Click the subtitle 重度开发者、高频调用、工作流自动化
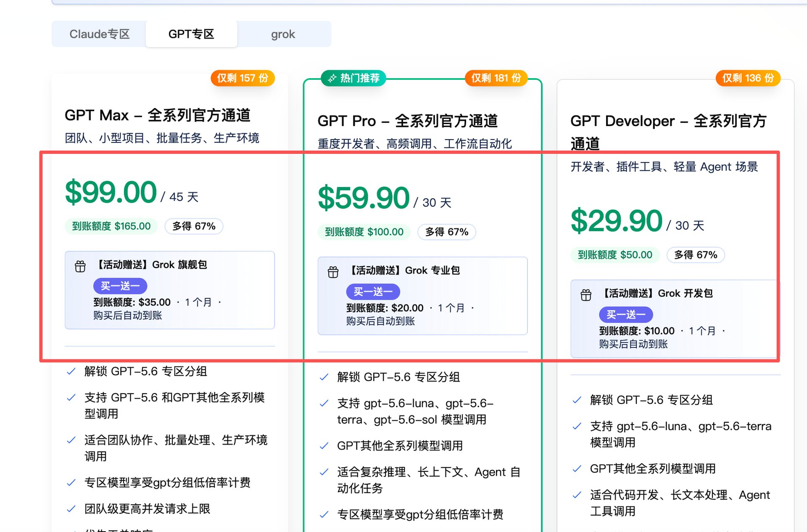The image size is (807, 532). pos(415,144)
